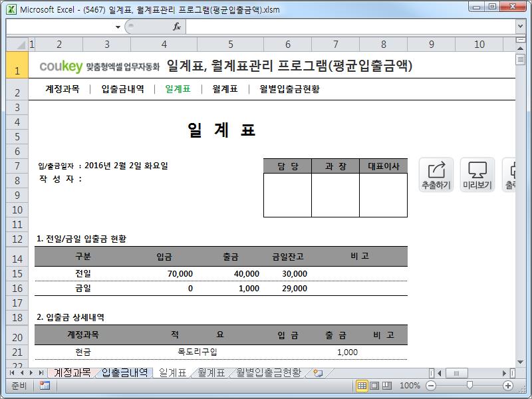This screenshot has height=399, width=532.
Task: Click the coukey logo
Action: coord(61,66)
